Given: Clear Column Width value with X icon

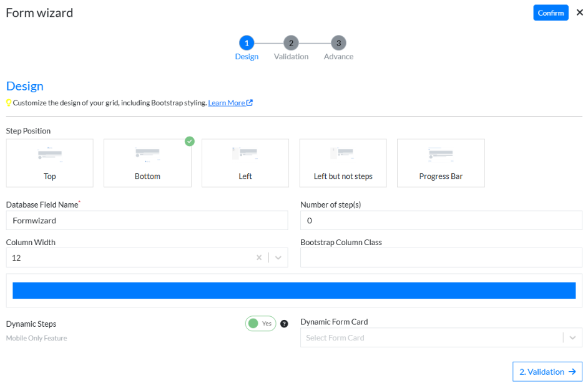Looking at the screenshot, I should point(259,258).
